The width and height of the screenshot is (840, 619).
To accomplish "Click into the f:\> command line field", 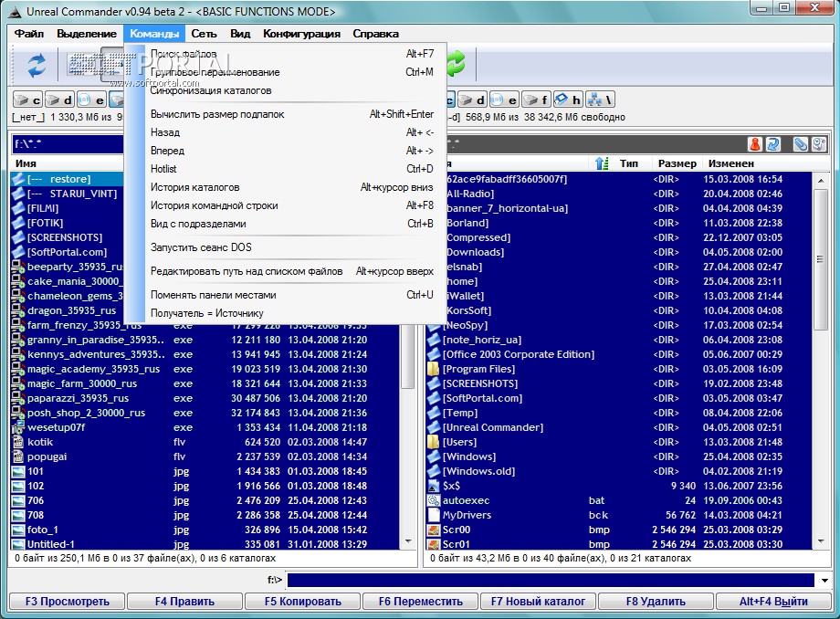I will 551,580.
